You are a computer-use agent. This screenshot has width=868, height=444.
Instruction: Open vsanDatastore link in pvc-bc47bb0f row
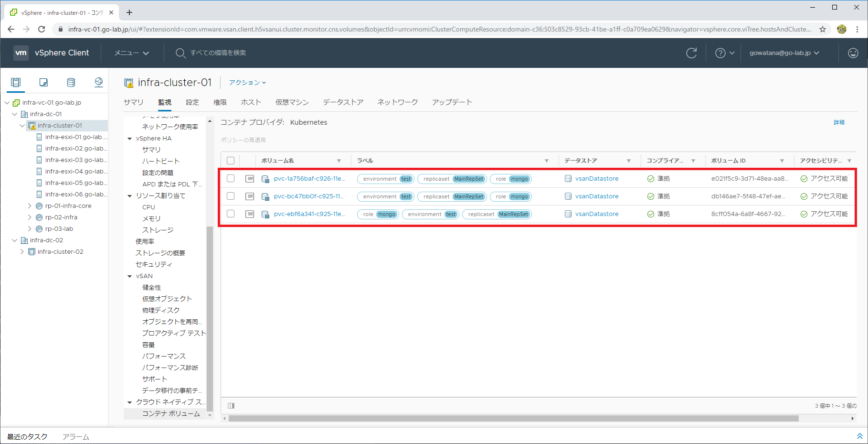[x=597, y=196]
